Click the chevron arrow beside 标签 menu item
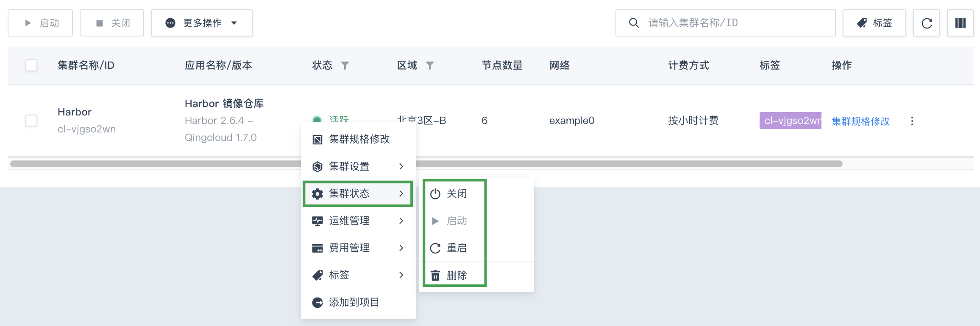This screenshot has width=980, height=326. coord(401,275)
